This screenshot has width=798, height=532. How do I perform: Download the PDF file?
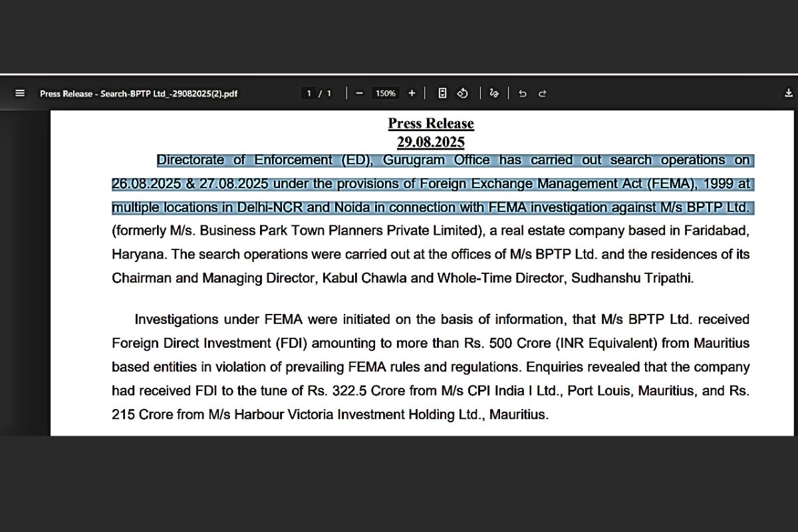coord(789,93)
